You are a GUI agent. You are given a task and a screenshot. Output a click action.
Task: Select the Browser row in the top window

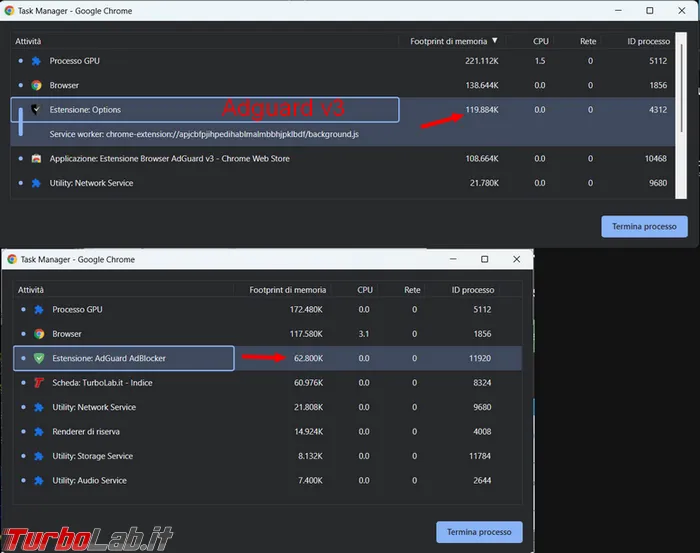[x=342, y=85]
